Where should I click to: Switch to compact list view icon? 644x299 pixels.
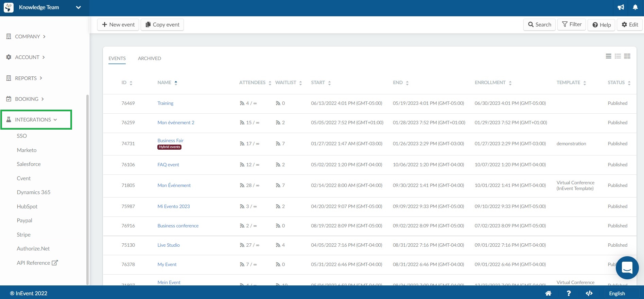(x=609, y=56)
